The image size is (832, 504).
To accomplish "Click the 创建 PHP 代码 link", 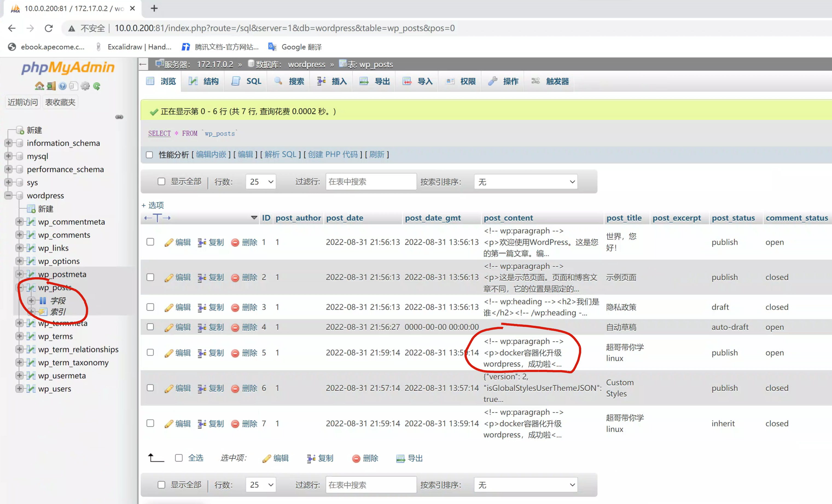I will point(333,154).
